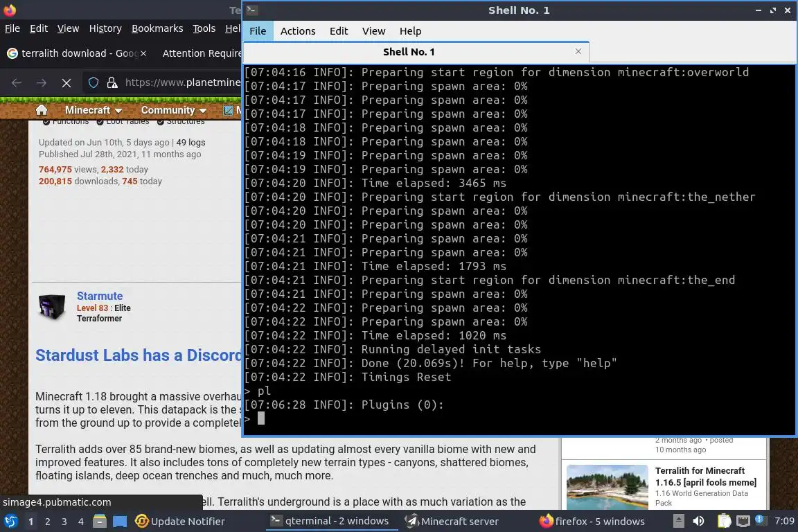Open the application launcher menu in taskbar

(x=11, y=522)
